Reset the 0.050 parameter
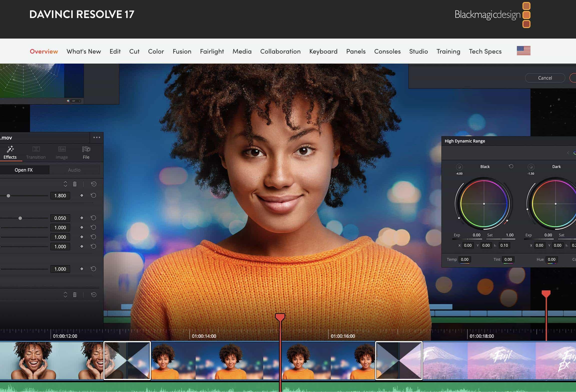 click(x=93, y=218)
